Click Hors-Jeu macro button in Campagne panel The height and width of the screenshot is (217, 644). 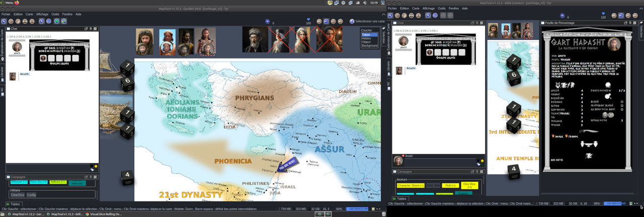point(39,182)
